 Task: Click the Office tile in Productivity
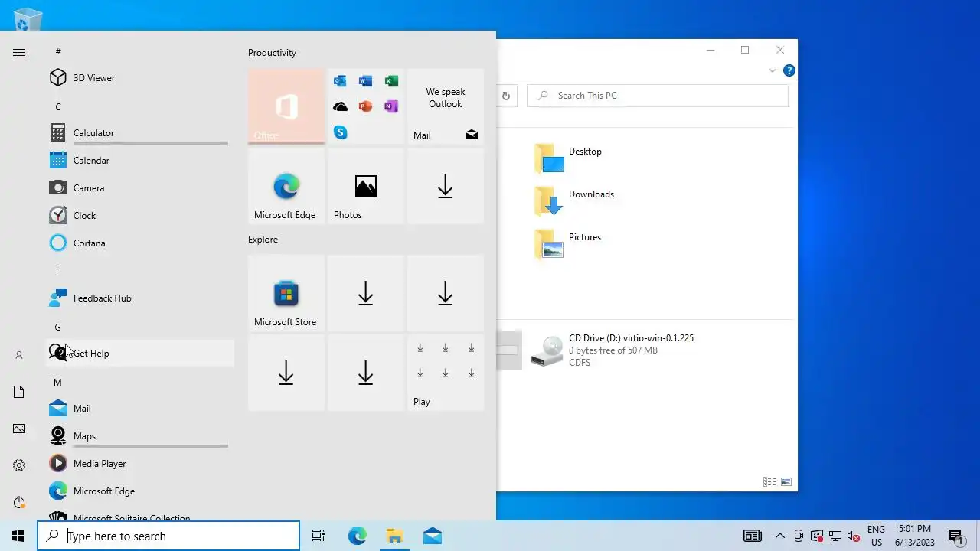point(286,106)
